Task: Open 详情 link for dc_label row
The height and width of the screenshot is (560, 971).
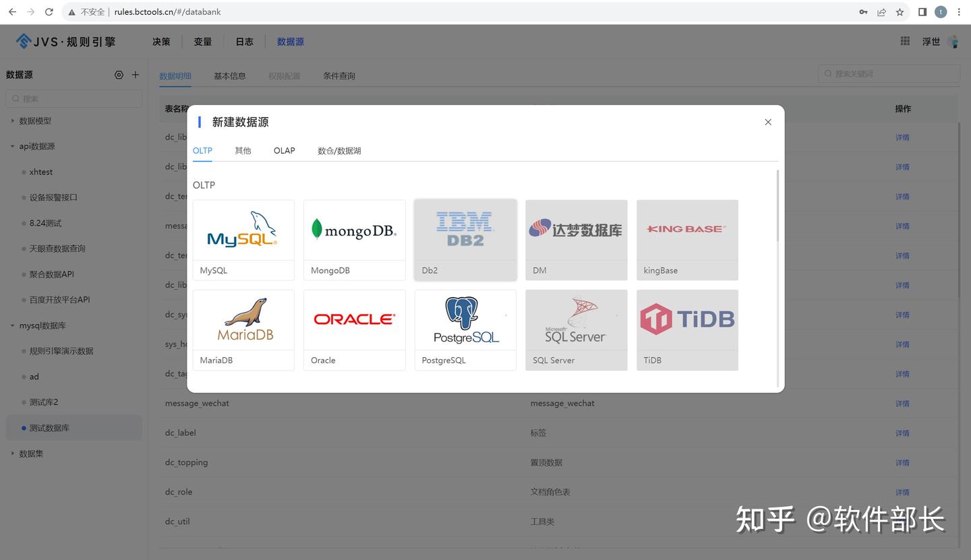Action: point(902,433)
